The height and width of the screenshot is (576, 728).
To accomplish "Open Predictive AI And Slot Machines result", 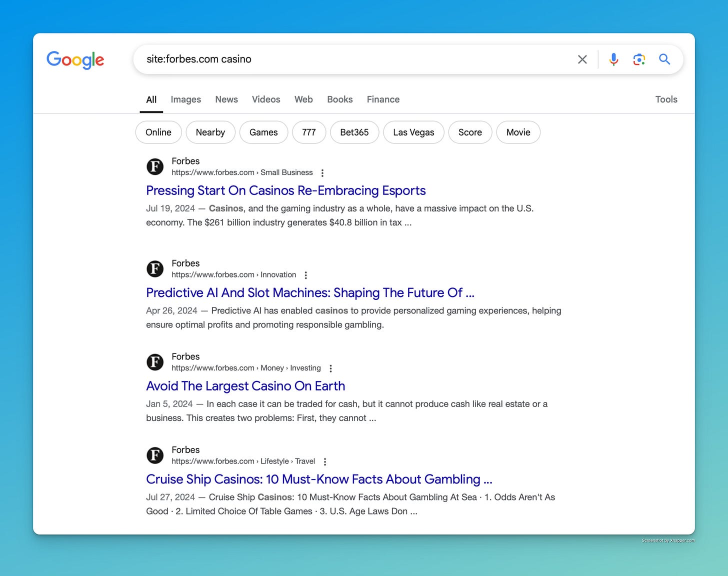I will coord(310,292).
